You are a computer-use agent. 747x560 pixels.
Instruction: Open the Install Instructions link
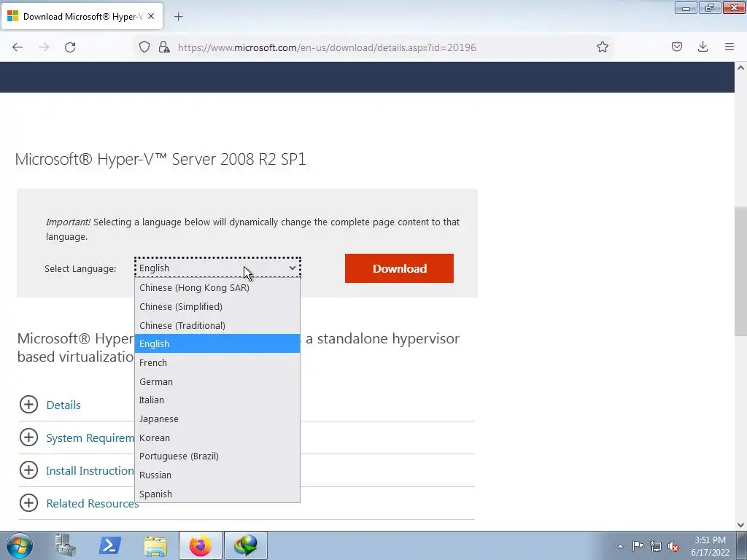(x=90, y=471)
